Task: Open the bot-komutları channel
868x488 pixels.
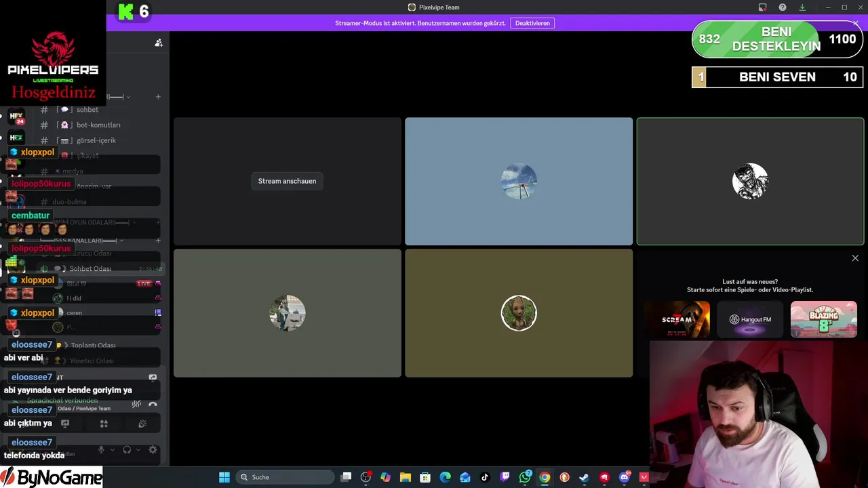Action: pyautogui.click(x=100, y=125)
